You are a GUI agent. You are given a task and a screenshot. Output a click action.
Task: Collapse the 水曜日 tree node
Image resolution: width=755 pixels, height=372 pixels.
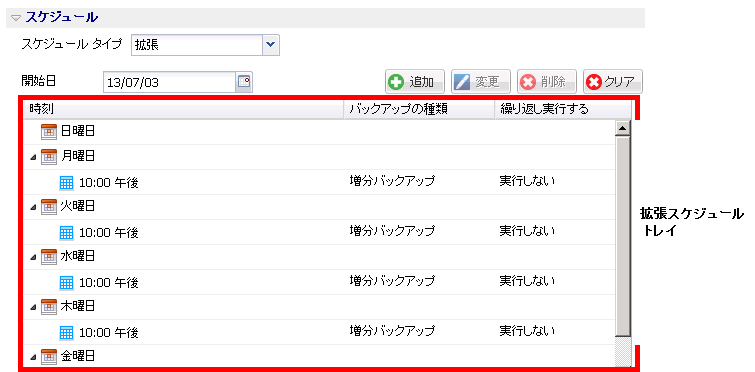(33, 257)
